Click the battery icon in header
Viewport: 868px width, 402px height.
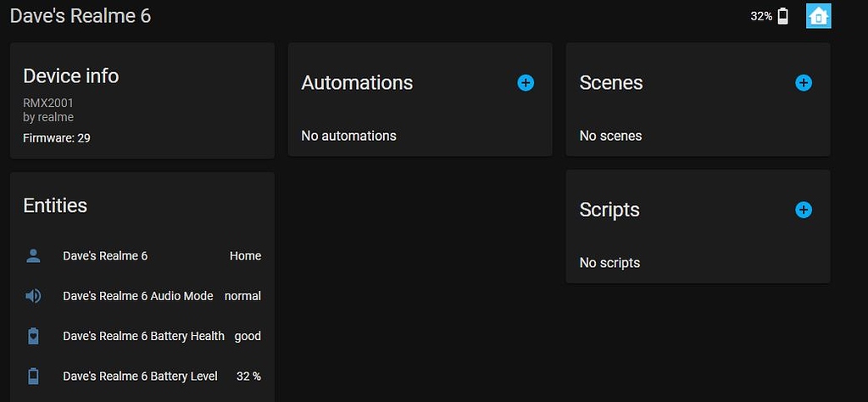click(x=782, y=16)
